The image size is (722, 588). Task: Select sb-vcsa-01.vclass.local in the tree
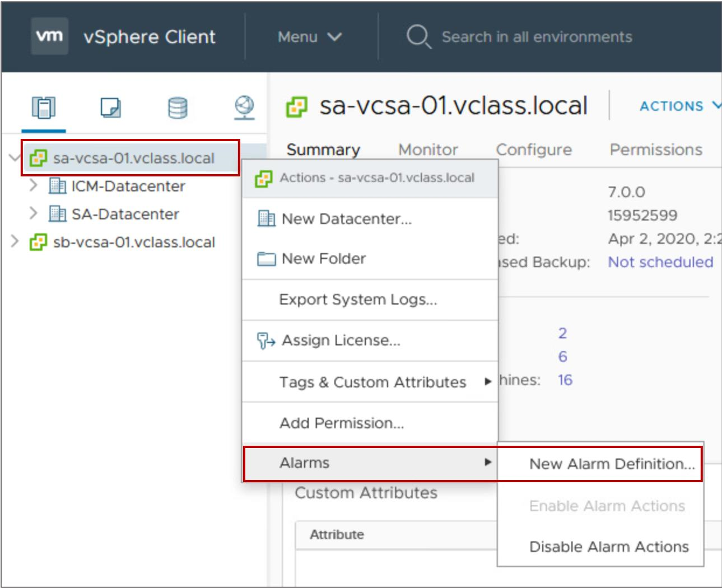tap(134, 242)
